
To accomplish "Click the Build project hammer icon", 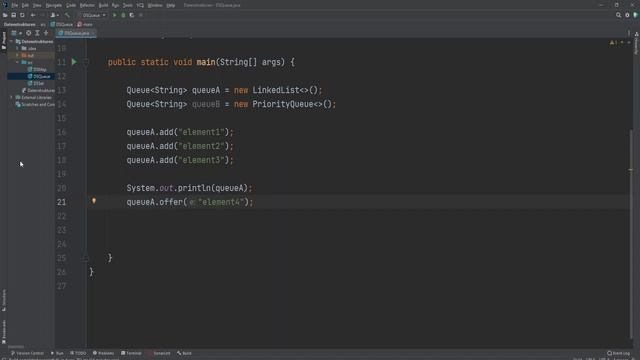I will point(67,15).
